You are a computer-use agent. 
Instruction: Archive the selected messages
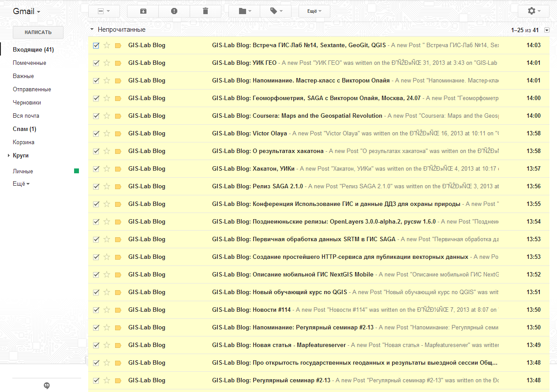click(143, 11)
